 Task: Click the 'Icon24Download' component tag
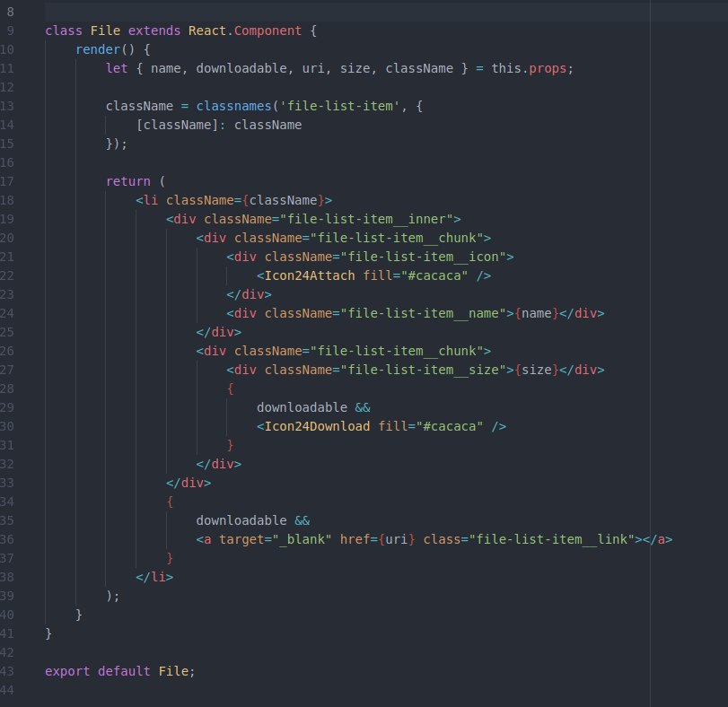pyautogui.click(x=317, y=426)
